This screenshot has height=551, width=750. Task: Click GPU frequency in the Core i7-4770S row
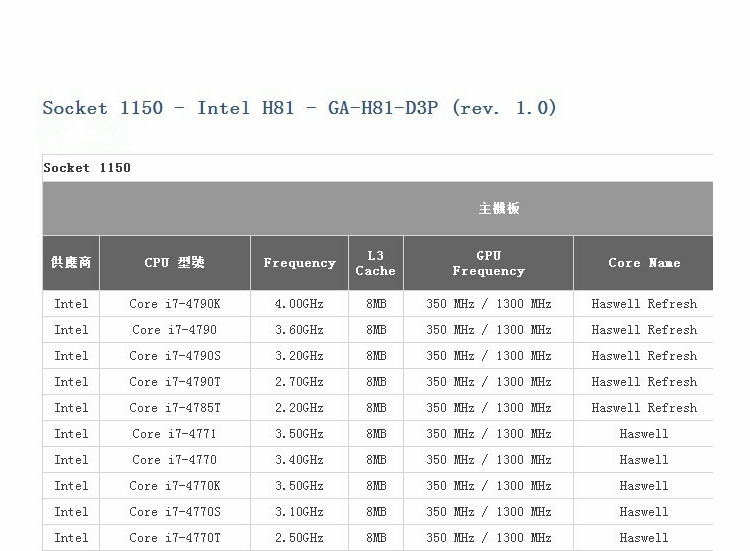pyautogui.click(x=488, y=512)
